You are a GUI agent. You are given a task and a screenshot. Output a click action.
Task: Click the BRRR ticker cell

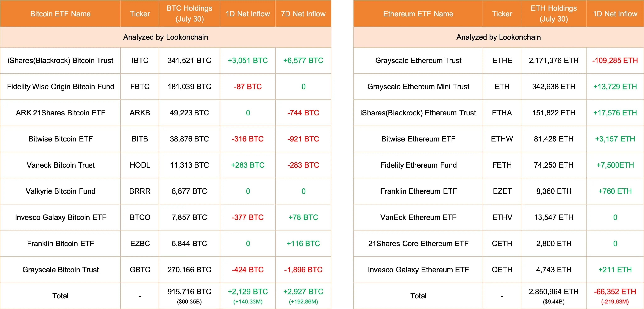[x=140, y=191]
